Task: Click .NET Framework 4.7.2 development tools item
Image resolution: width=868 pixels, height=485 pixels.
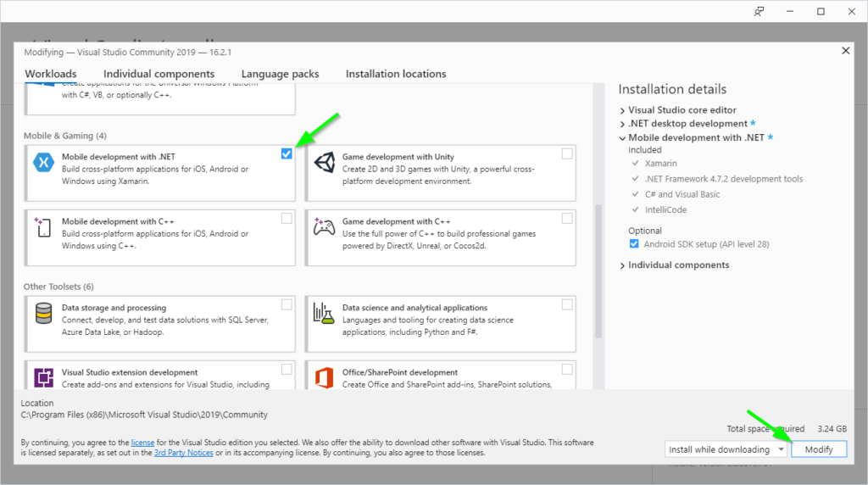Action: [x=724, y=179]
